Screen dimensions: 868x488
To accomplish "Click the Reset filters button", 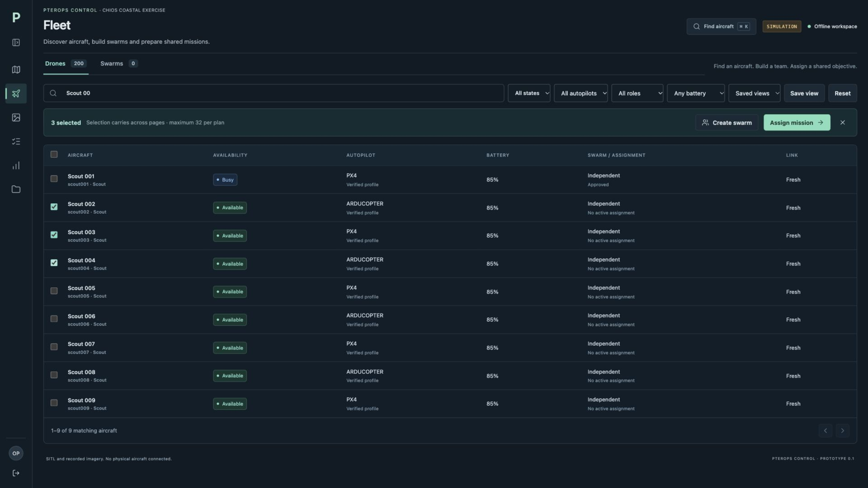I will pyautogui.click(x=842, y=93).
